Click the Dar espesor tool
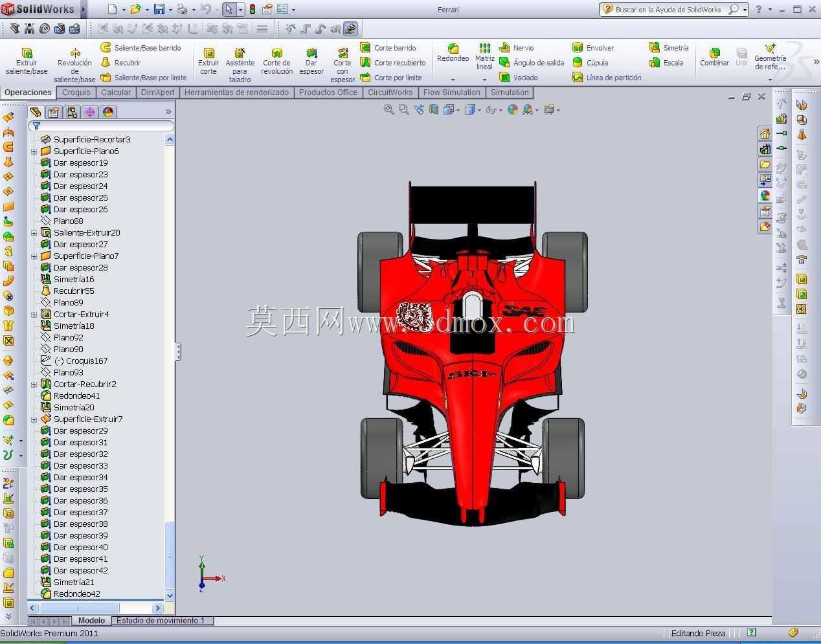 click(x=311, y=61)
